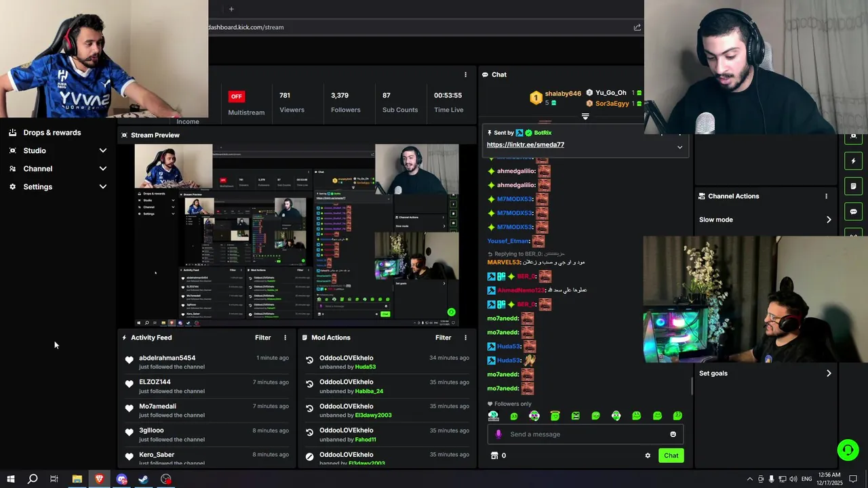Click the Stream Preview video thumbnail
The width and height of the screenshot is (868, 488).
[x=297, y=236]
